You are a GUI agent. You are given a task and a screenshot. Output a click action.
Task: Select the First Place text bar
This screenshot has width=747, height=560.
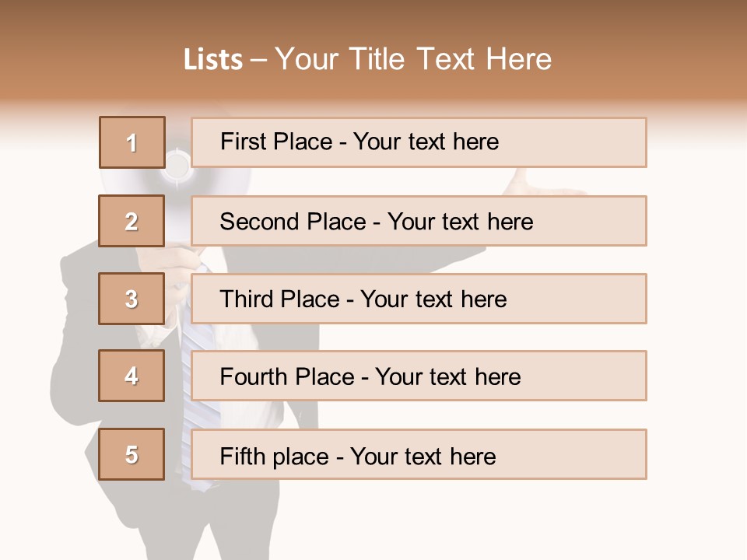pyautogui.click(x=419, y=142)
